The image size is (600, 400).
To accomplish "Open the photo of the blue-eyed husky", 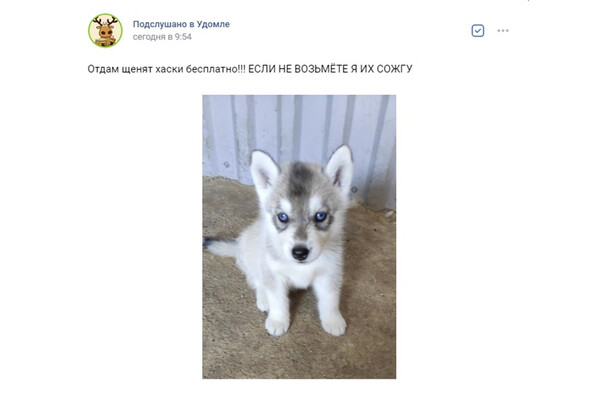I will [299, 237].
